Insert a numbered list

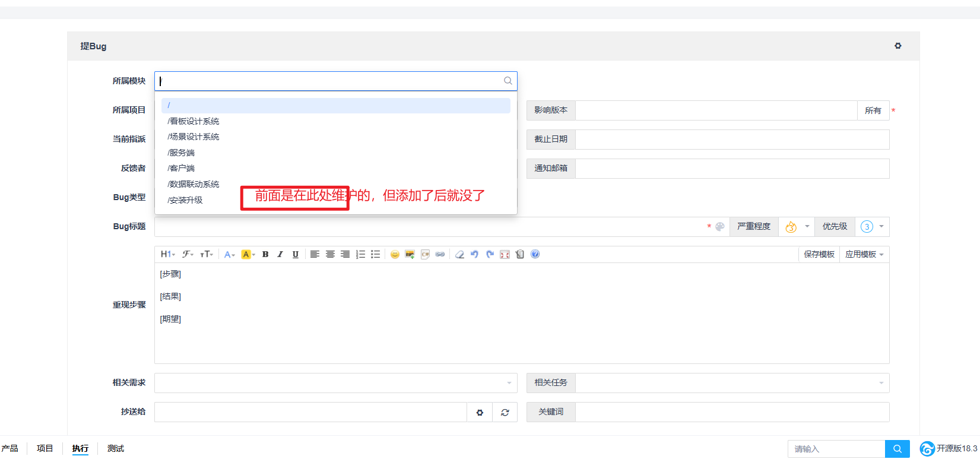point(360,254)
